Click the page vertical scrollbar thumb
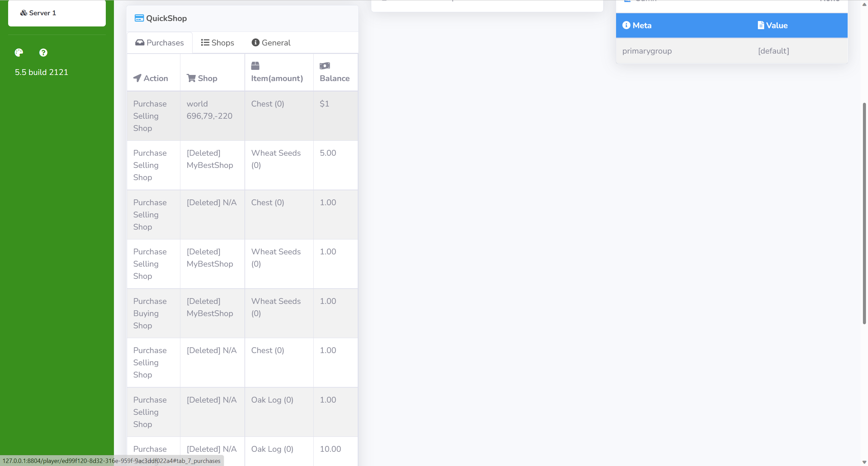This screenshot has width=868, height=466. click(864, 214)
